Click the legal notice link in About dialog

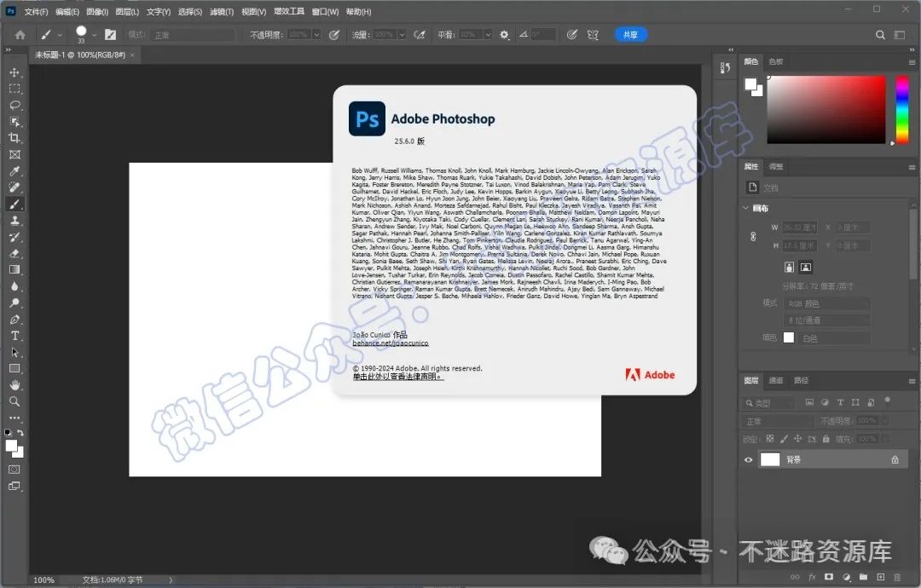[x=397, y=376]
